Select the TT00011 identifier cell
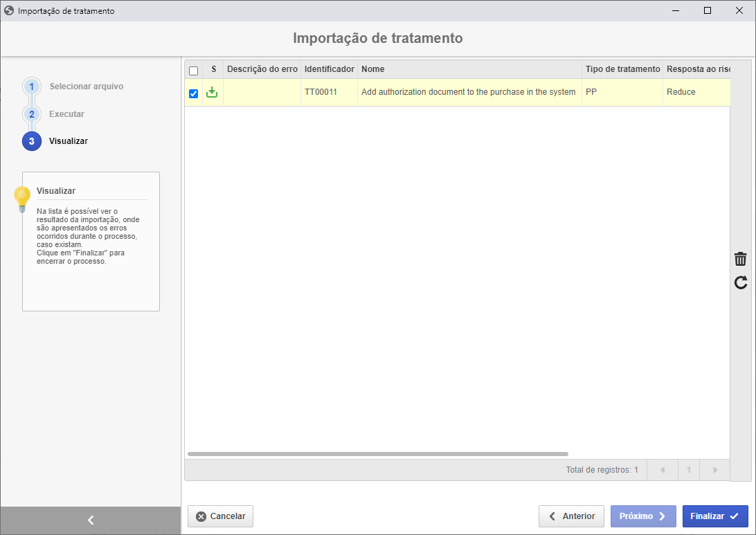 (x=330, y=92)
